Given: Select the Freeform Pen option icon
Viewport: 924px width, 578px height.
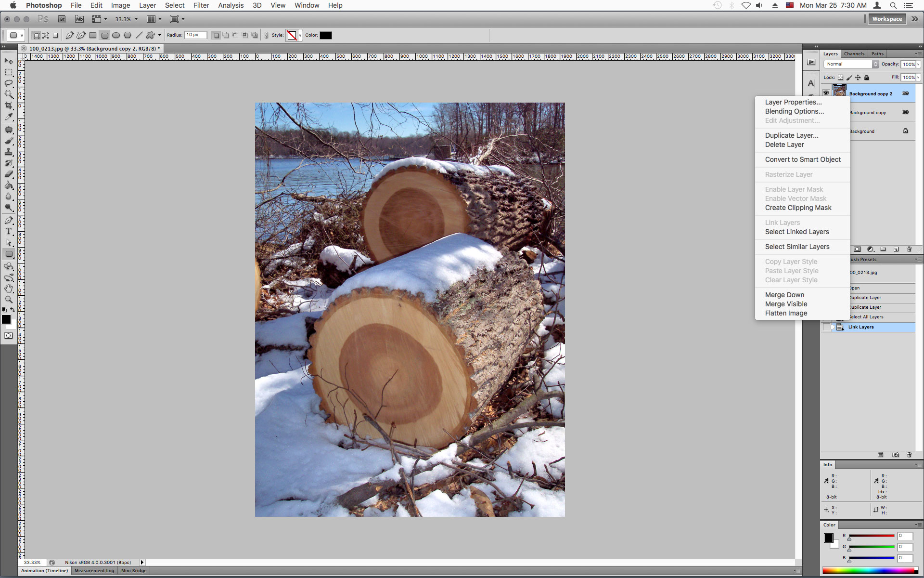Looking at the screenshot, I should coord(81,35).
